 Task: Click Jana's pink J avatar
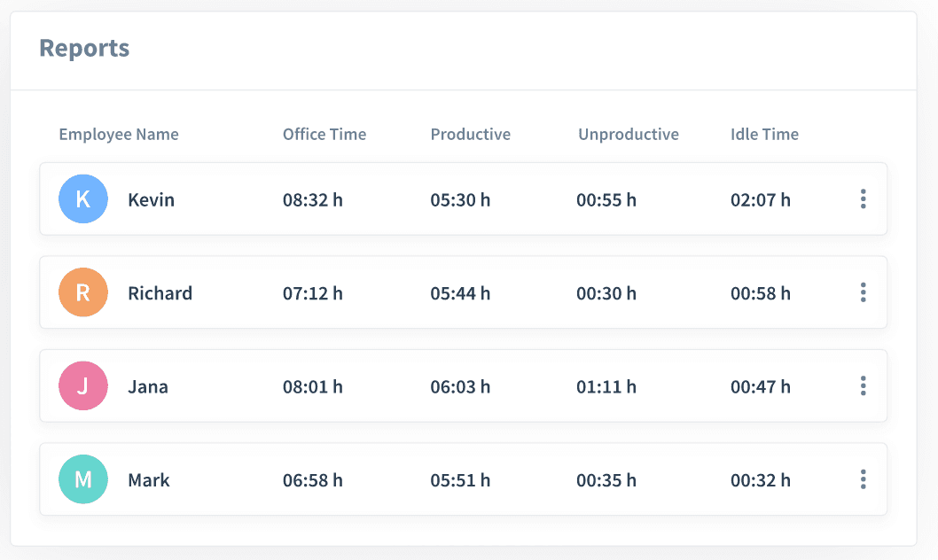(x=83, y=386)
